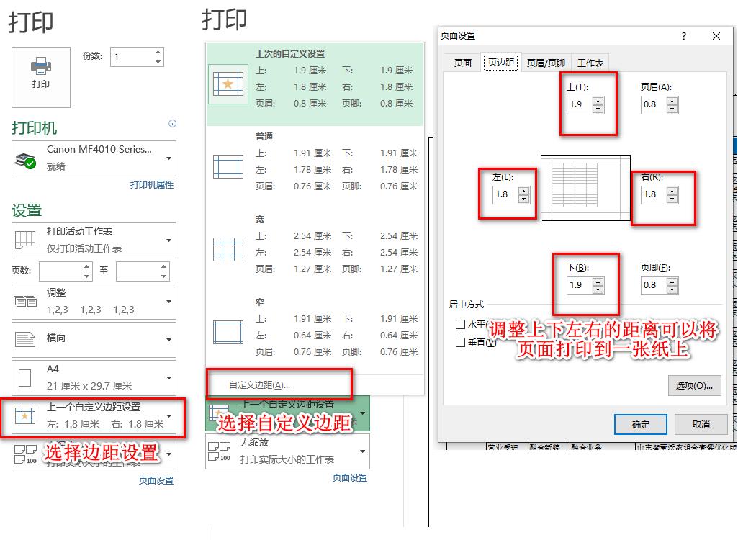Click the A4 paper size icon
This screenshot has width=756, height=540.
pos(25,373)
